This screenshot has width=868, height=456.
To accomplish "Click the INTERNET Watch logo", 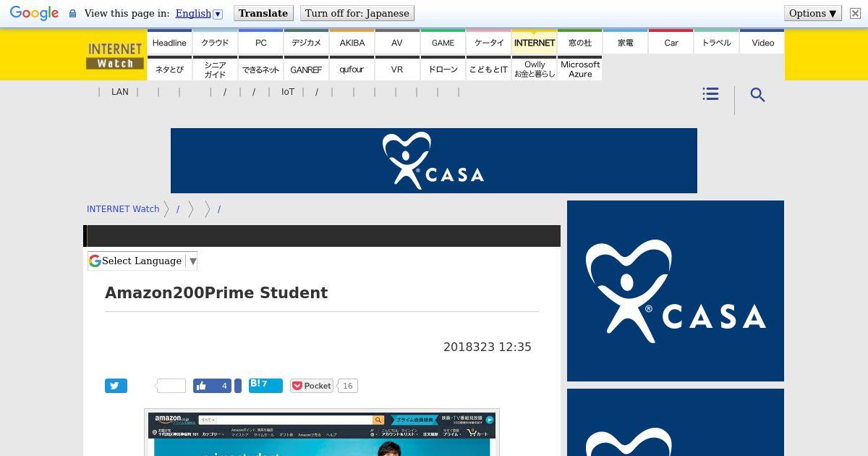I will 115,56.
